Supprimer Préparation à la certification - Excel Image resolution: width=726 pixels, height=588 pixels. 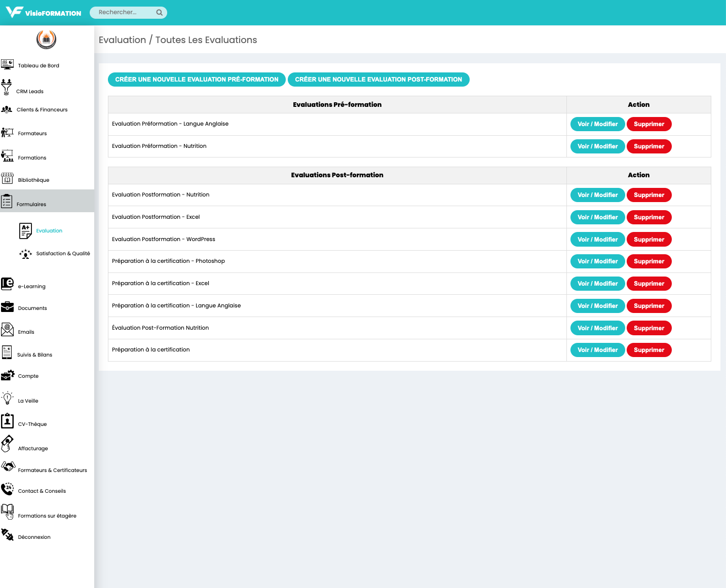(x=649, y=284)
